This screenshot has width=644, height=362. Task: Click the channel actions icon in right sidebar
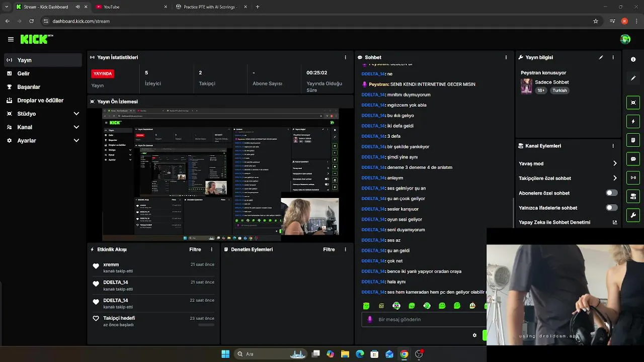click(x=633, y=196)
